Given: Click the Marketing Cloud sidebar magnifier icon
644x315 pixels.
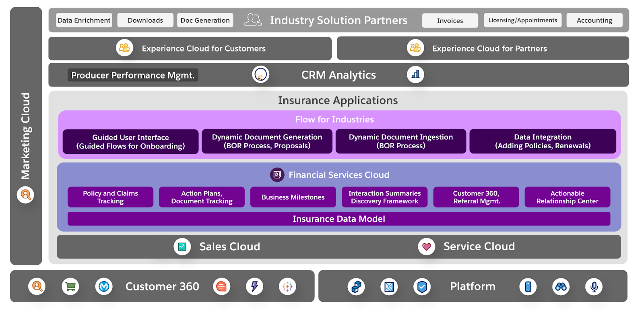Looking at the screenshot, I should coord(25,195).
